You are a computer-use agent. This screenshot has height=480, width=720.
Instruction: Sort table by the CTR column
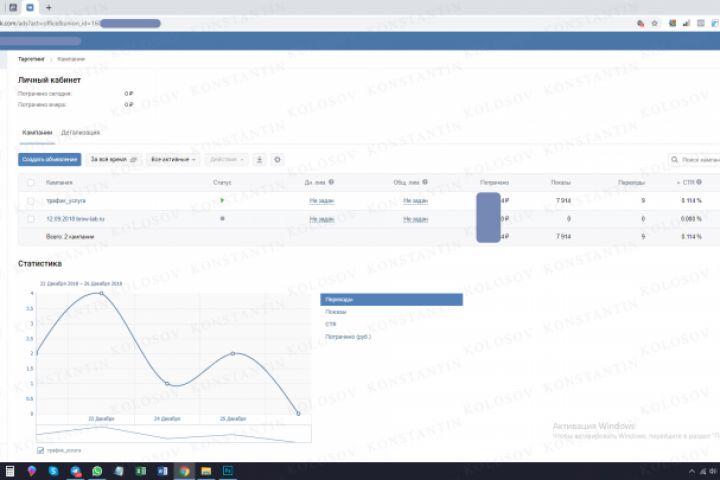click(x=689, y=182)
